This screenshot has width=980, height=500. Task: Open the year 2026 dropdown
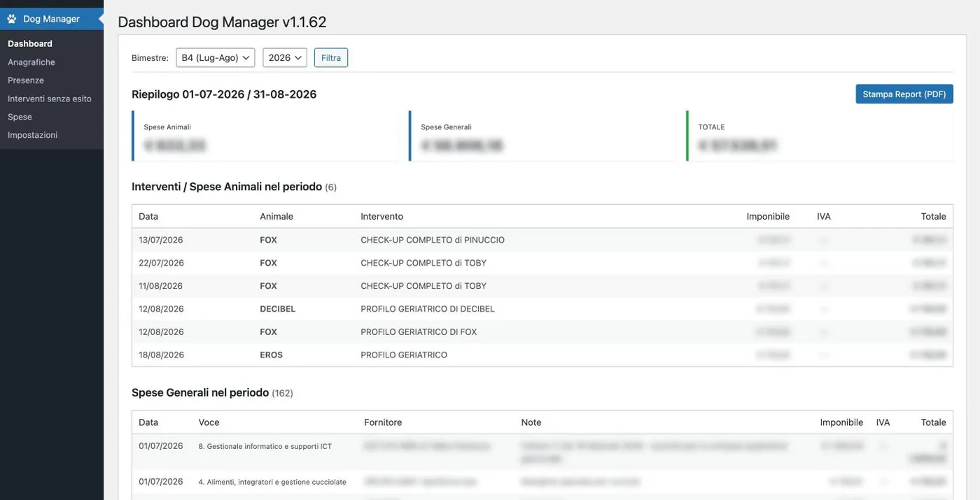pos(285,57)
